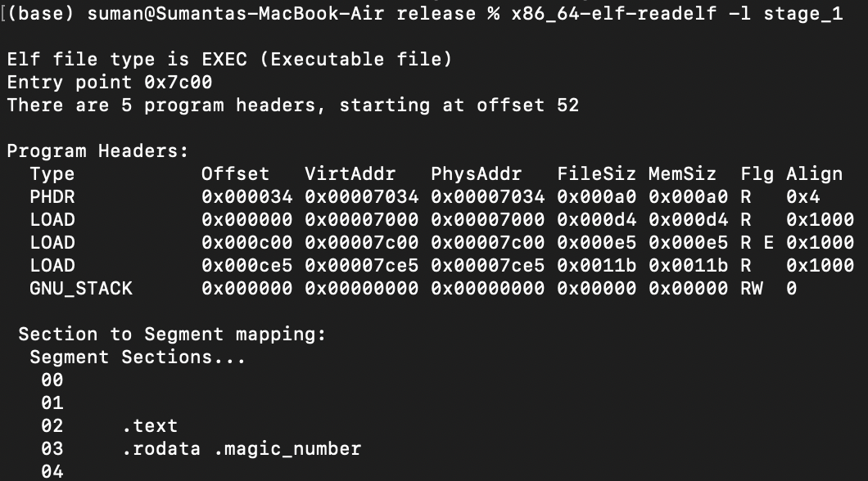Click the GNU_STACK segment type label
Image resolution: width=868 pixels, height=481 pixels.
[81, 289]
